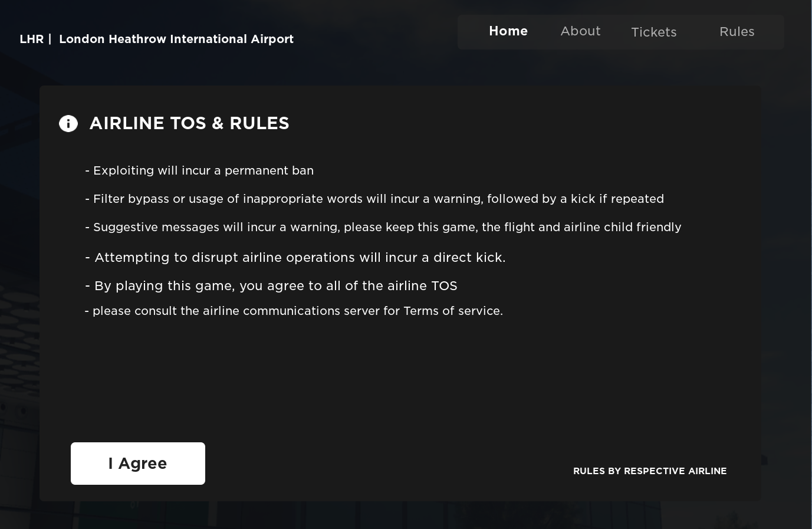
Task: Click the AIRLINE TOS & RULES heading
Action: tap(189, 123)
